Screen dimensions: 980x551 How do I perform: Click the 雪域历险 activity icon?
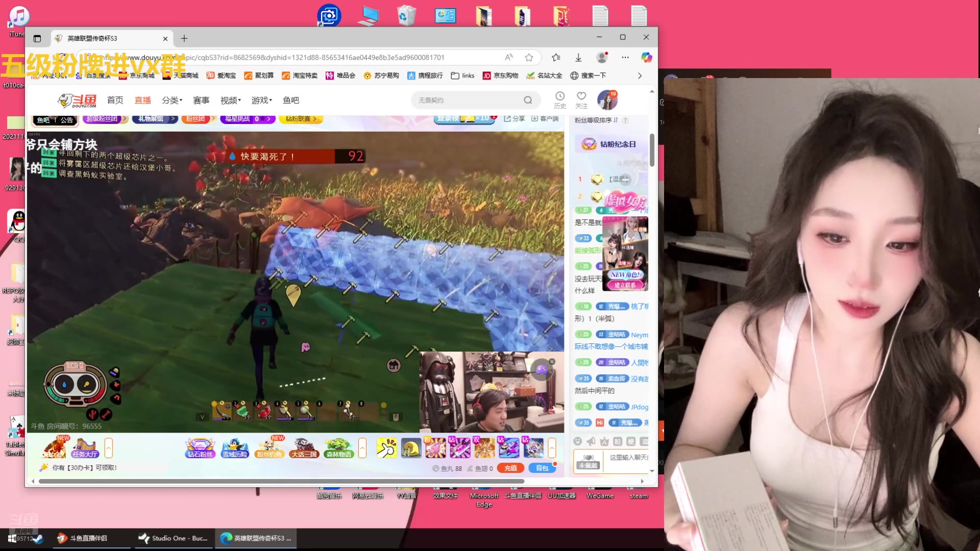pyautogui.click(x=235, y=448)
